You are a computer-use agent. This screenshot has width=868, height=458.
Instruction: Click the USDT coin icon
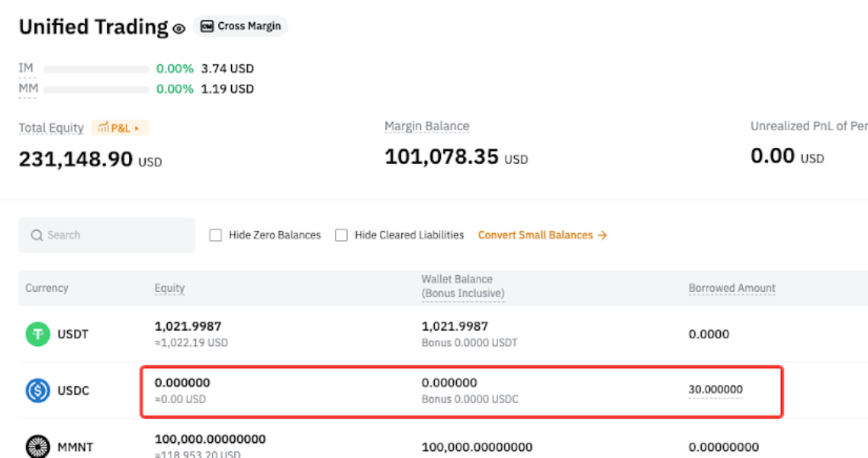[x=37, y=334]
